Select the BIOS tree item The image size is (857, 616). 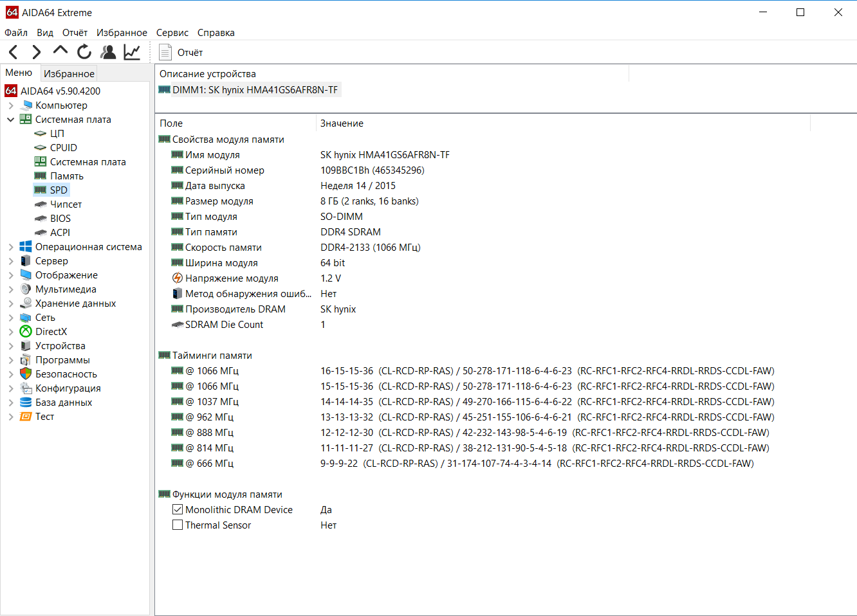60,219
